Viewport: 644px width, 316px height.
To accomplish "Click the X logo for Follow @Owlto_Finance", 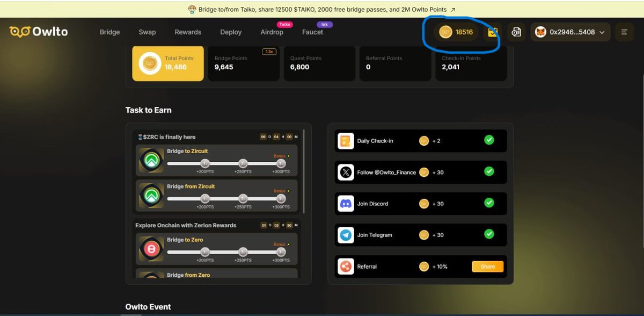I will 346,173.
